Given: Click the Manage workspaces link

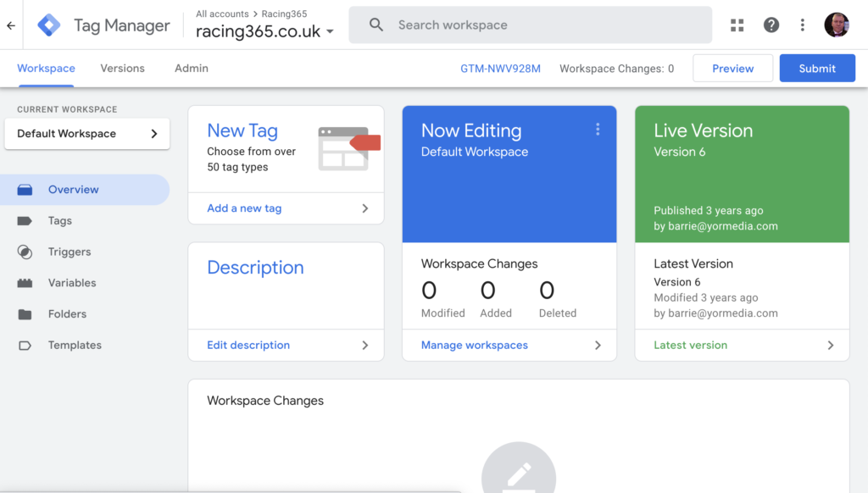Looking at the screenshot, I should 475,346.
